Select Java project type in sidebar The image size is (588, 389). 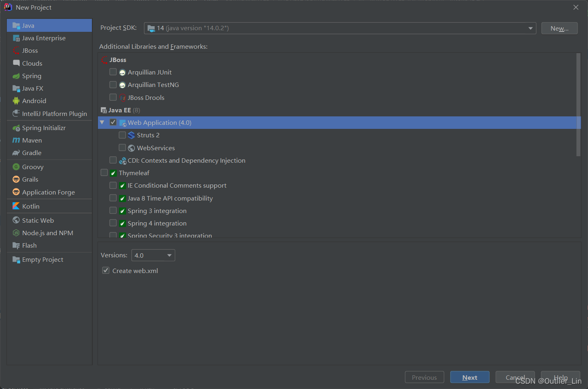pos(50,25)
